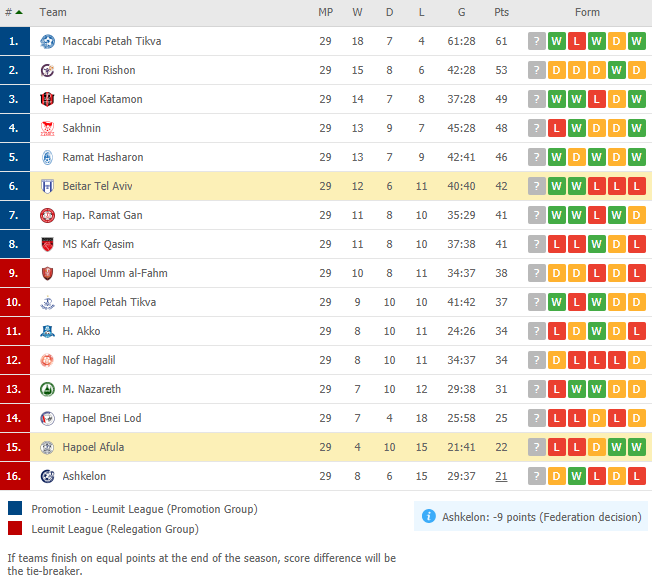The height and width of the screenshot is (580, 652).
Task: Click the Form column header
Action: pyautogui.click(x=587, y=12)
